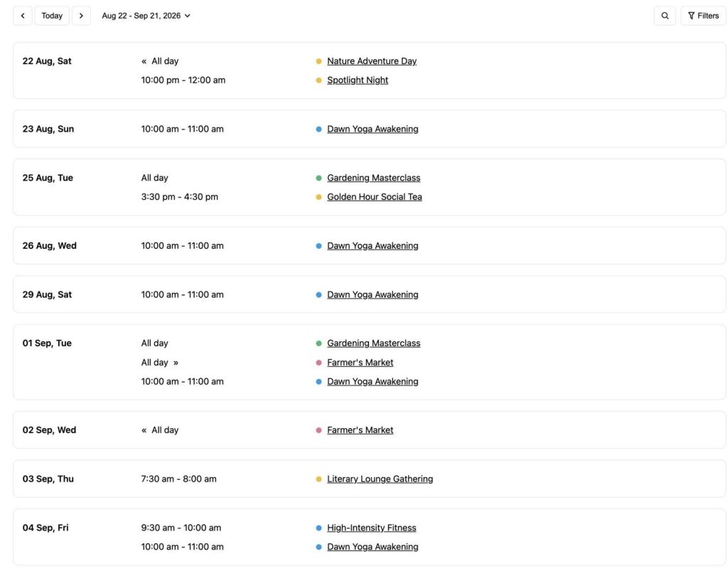The image size is (728, 571).
Task: Click the yellow dot beside Literary Lounge Gathering
Action: [x=318, y=479]
